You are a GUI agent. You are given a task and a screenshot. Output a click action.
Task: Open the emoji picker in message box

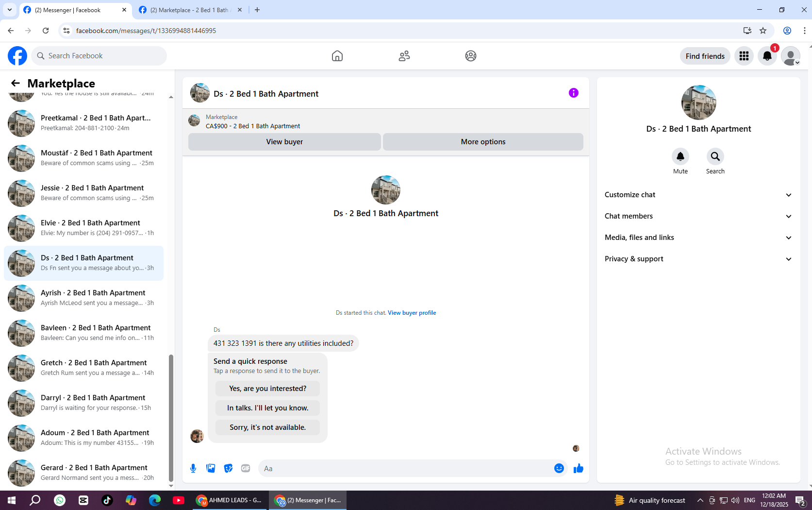(x=559, y=468)
